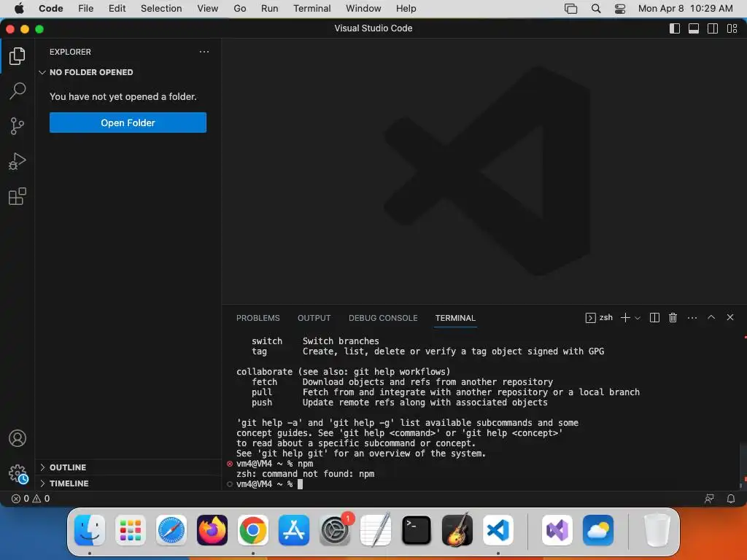The width and height of the screenshot is (747, 560).
Task: Switch to the Debug Console tab
Action: [x=383, y=318]
